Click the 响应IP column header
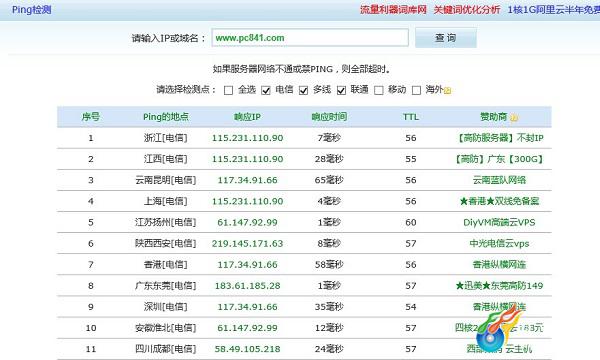600x360 pixels. (248, 117)
